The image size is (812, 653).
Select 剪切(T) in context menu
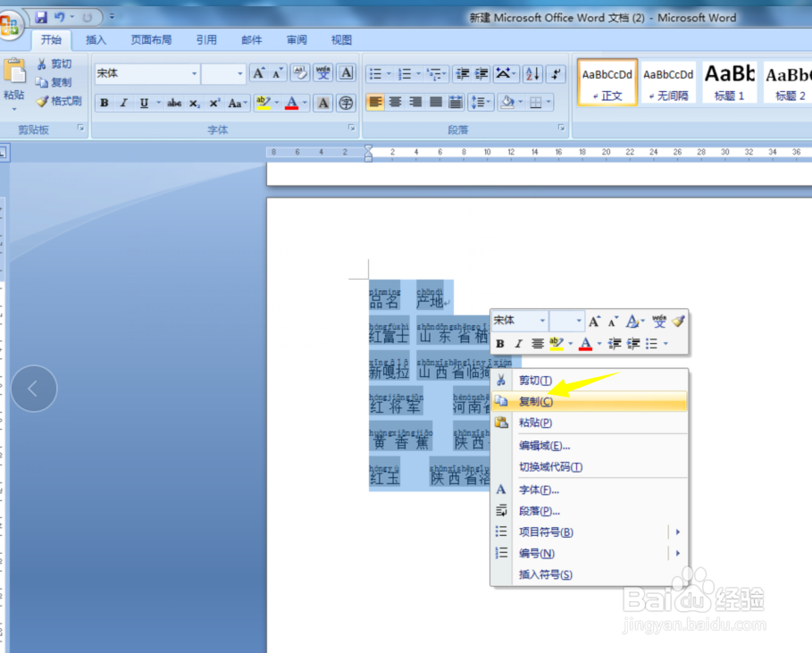coord(590,380)
